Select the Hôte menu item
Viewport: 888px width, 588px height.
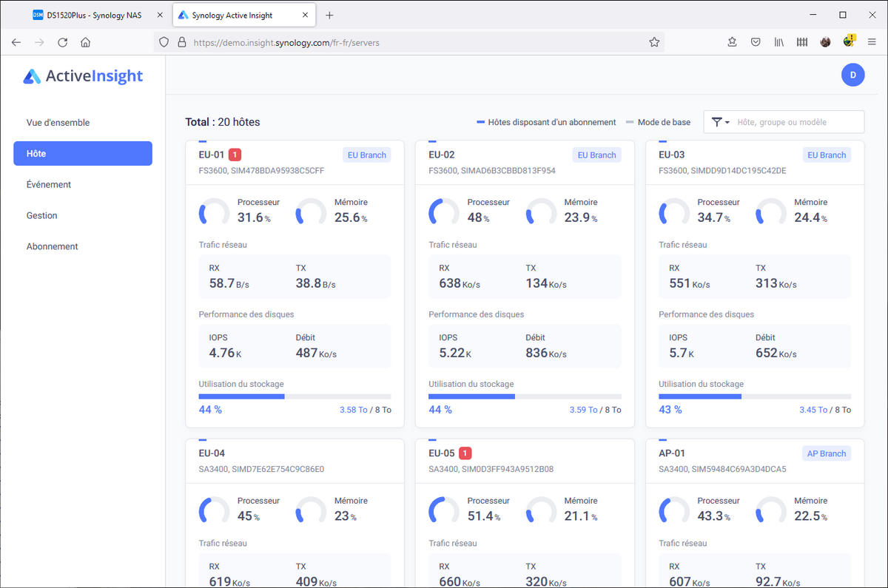[83, 154]
